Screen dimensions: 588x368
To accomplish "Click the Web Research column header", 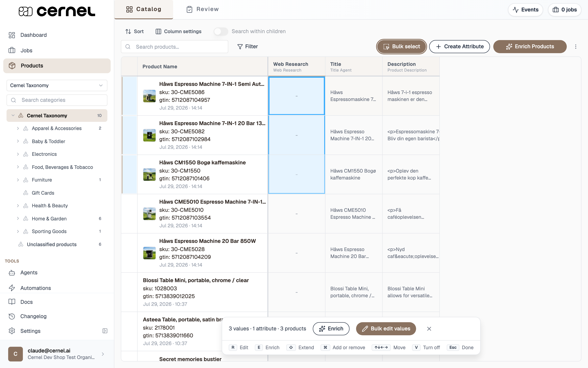I will pyautogui.click(x=296, y=66).
